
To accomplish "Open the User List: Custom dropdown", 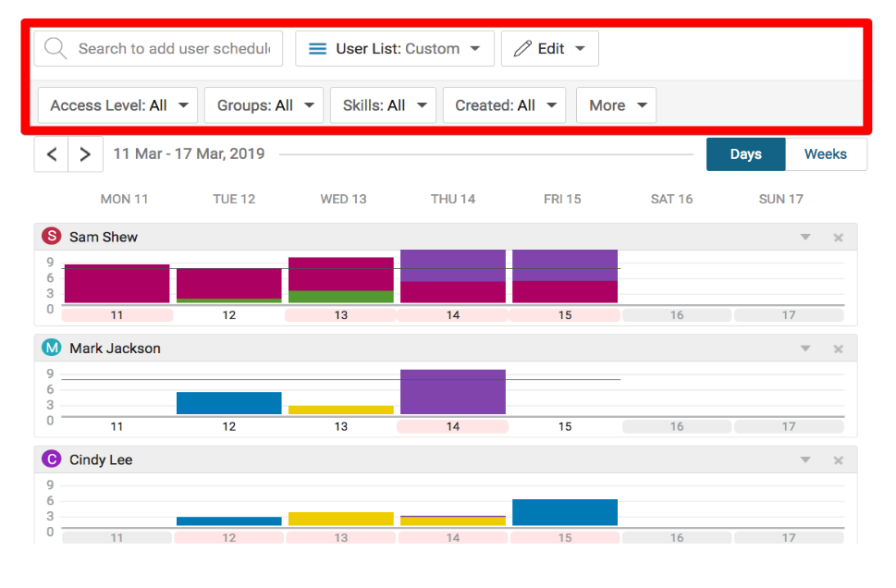I will point(395,49).
